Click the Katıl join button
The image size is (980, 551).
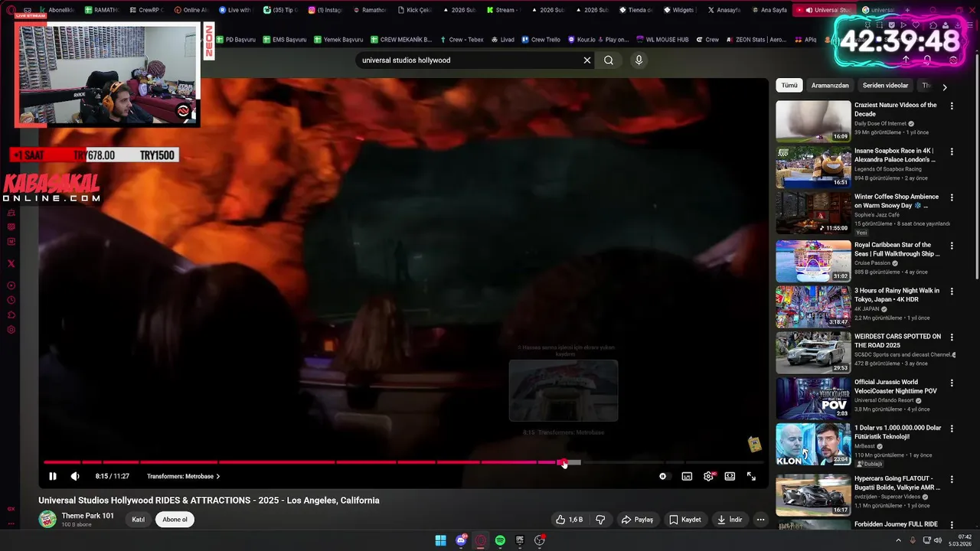139,520
